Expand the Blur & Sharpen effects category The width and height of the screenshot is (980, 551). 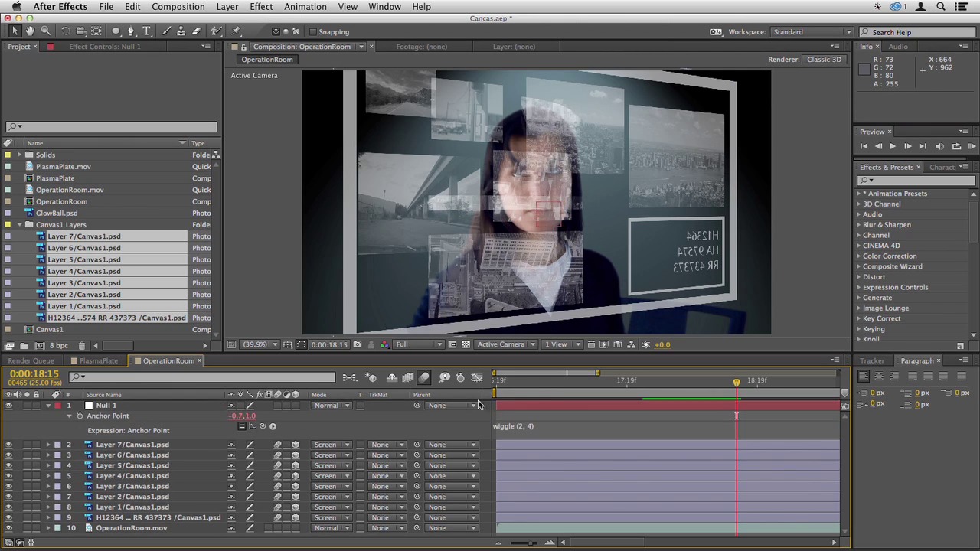click(x=859, y=225)
